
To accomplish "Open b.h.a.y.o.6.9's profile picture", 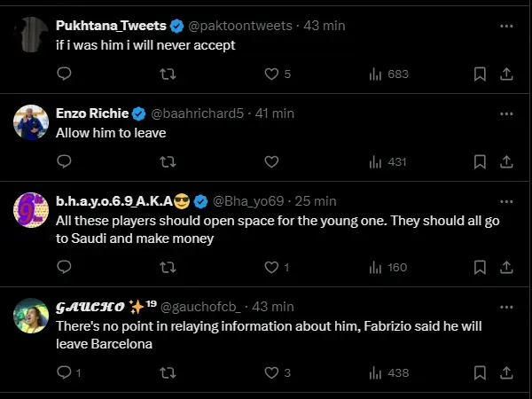I will tap(31, 210).
